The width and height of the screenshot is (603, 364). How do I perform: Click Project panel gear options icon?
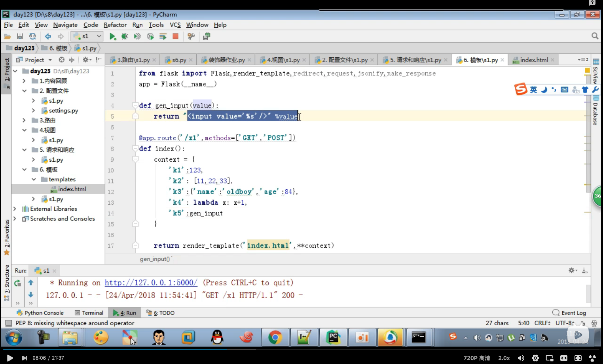pyautogui.click(x=86, y=60)
